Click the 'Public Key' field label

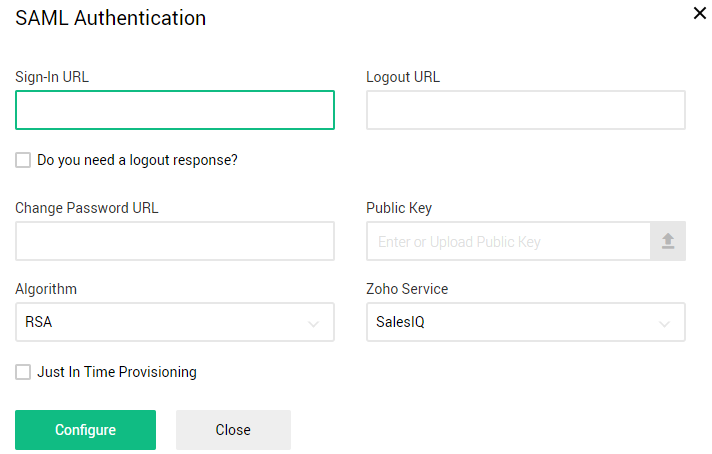pyautogui.click(x=399, y=208)
